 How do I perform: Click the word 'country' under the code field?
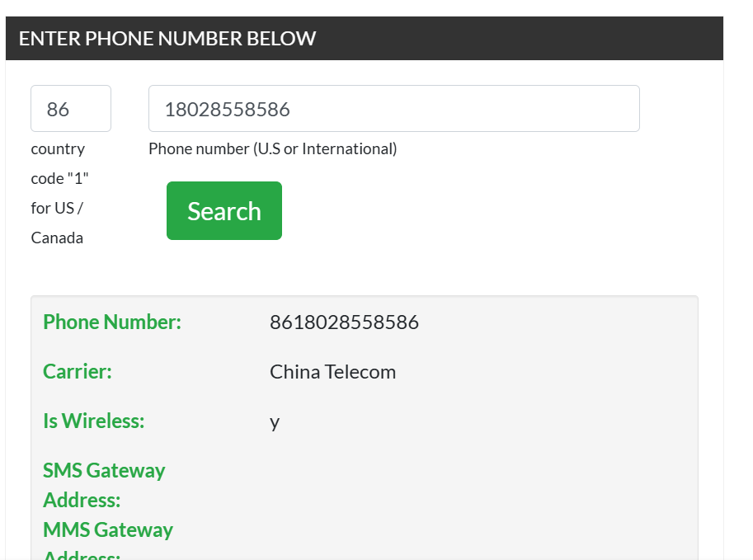point(58,149)
